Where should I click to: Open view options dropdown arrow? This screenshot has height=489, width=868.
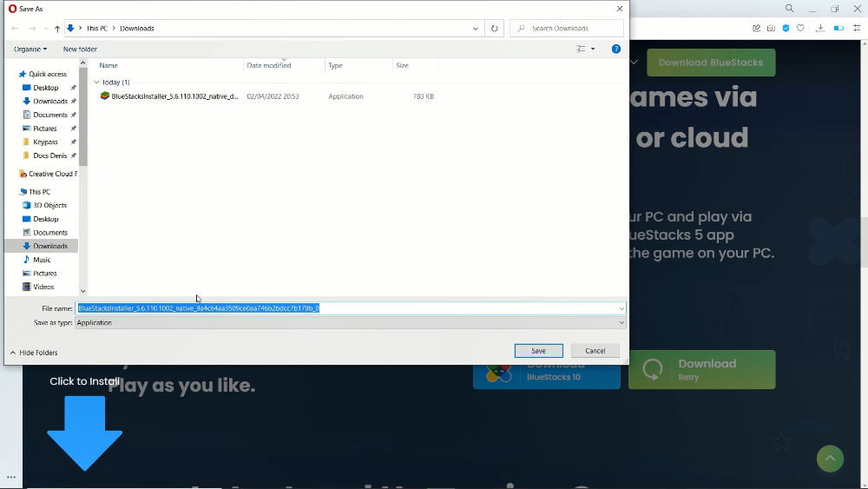[593, 49]
